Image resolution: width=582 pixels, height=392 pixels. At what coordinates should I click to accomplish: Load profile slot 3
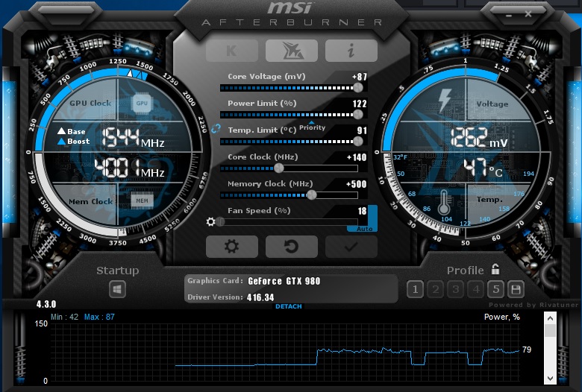click(x=455, y=289)
